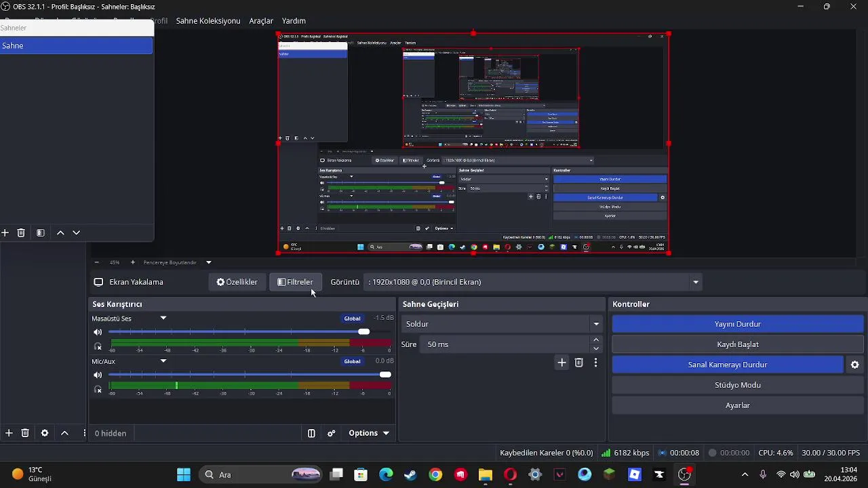Toggle Stüdyo Modu
Screen dimensions: 868x488
pyautogui.click(x=738, y=385)
